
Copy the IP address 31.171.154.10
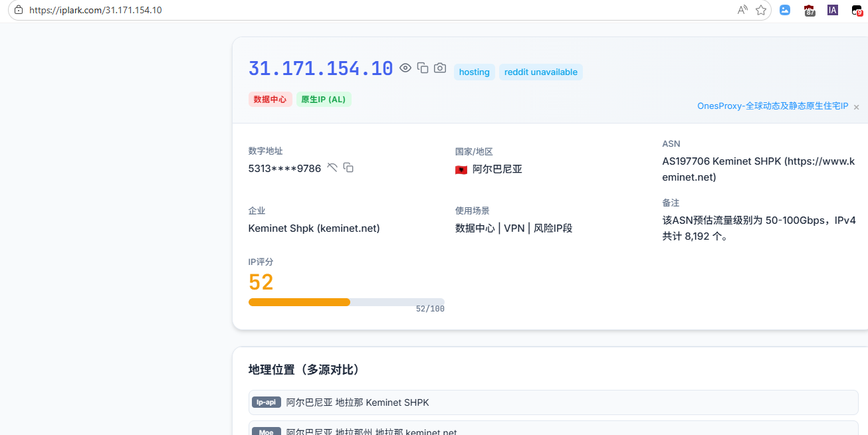pos(423,68)
